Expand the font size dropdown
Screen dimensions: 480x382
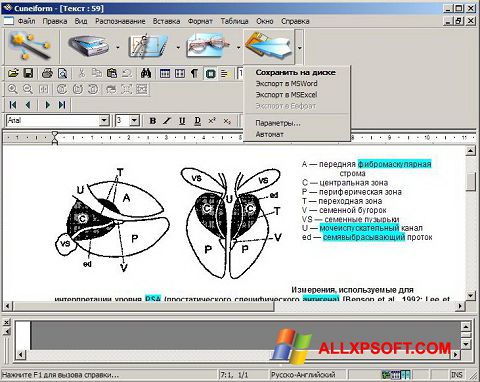134,120
